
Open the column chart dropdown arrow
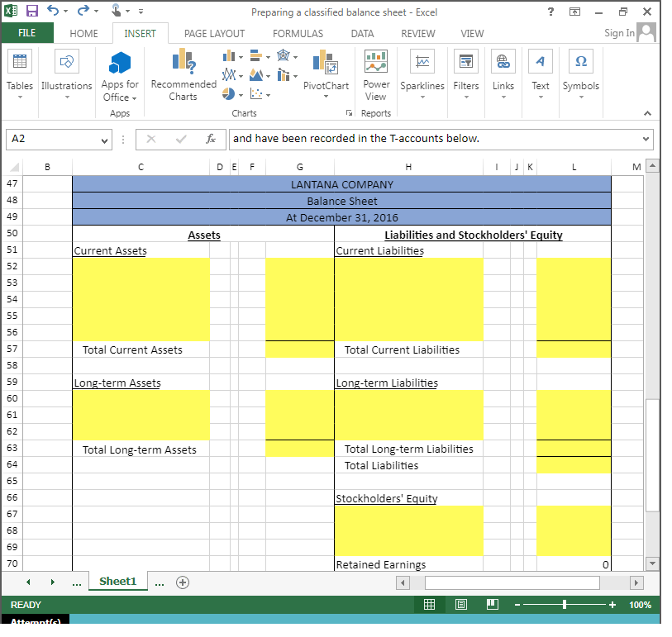(x=241, y=57)
